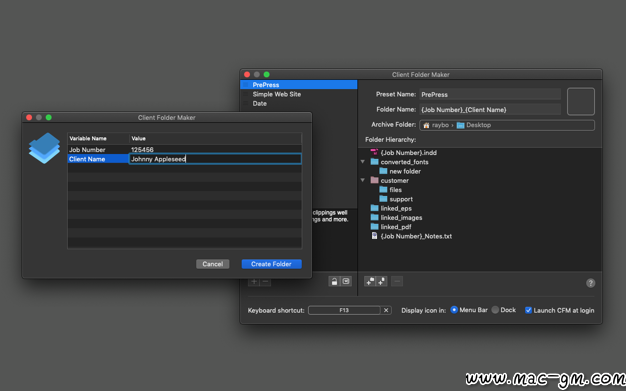Click the remove preset minus button
The height and width of the screenshot is (391, 626).
point(265,282)
